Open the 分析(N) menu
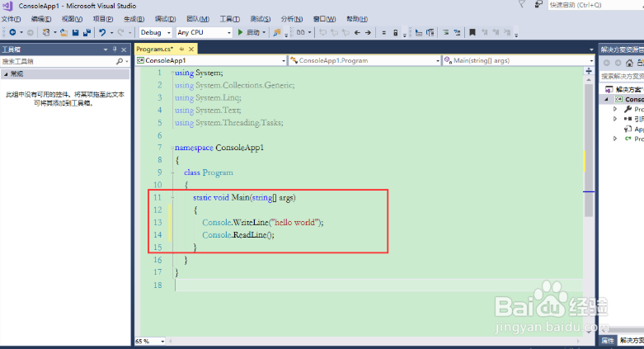 292,19
